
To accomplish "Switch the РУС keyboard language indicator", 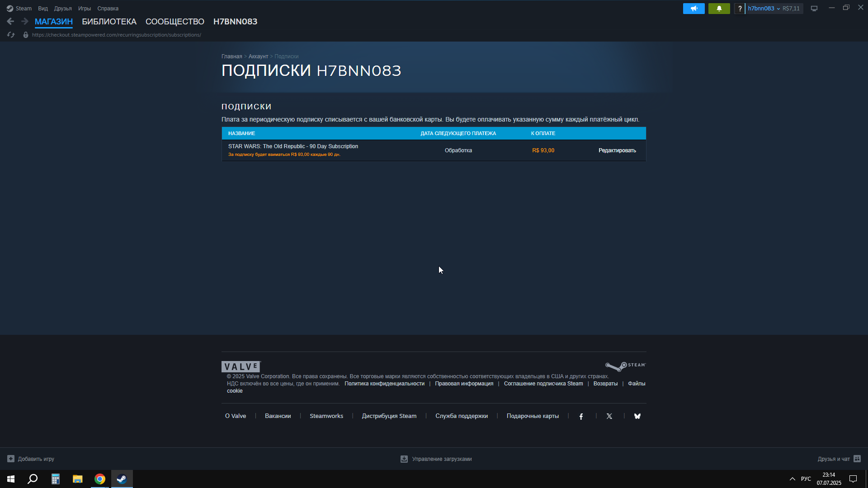I will 806,479.
